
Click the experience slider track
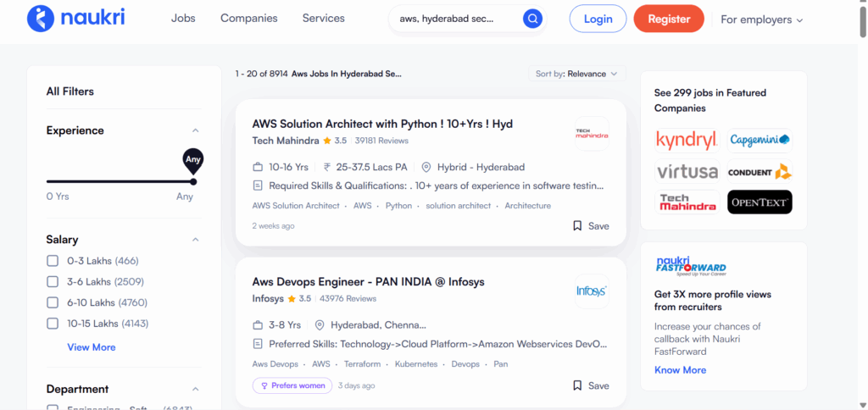(120, 181)
